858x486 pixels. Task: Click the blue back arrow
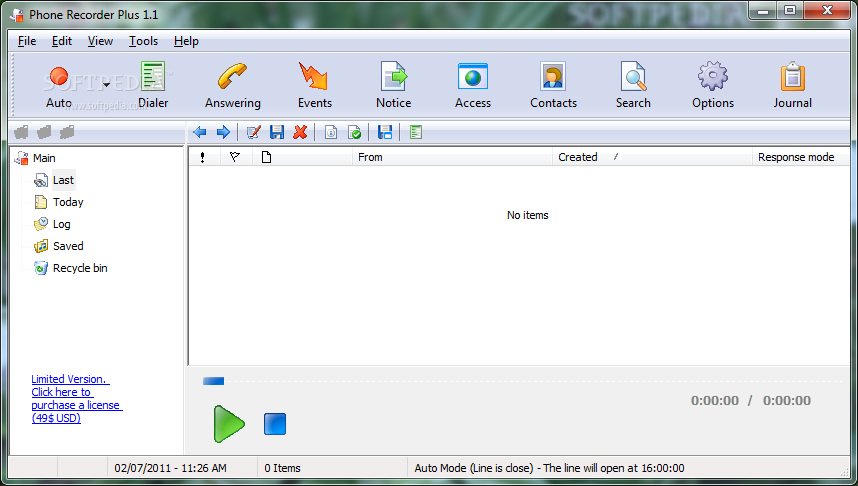[x=200, y=132]
